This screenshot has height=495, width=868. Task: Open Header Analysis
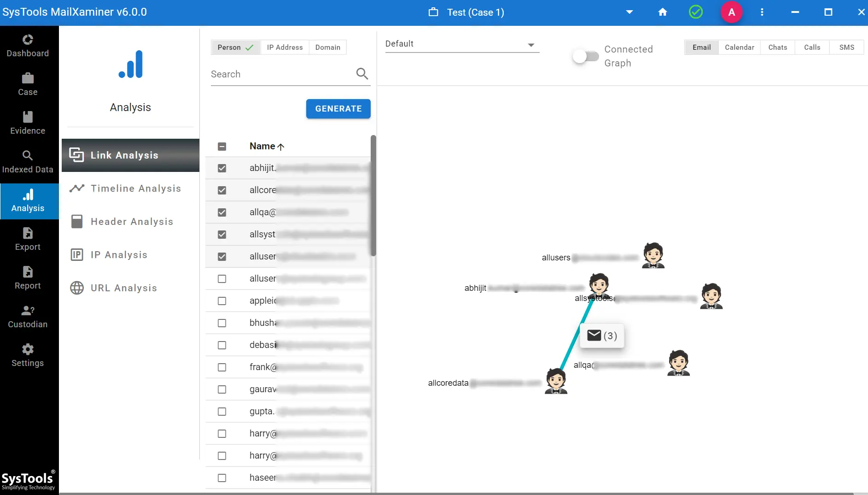tap(131, 222)
